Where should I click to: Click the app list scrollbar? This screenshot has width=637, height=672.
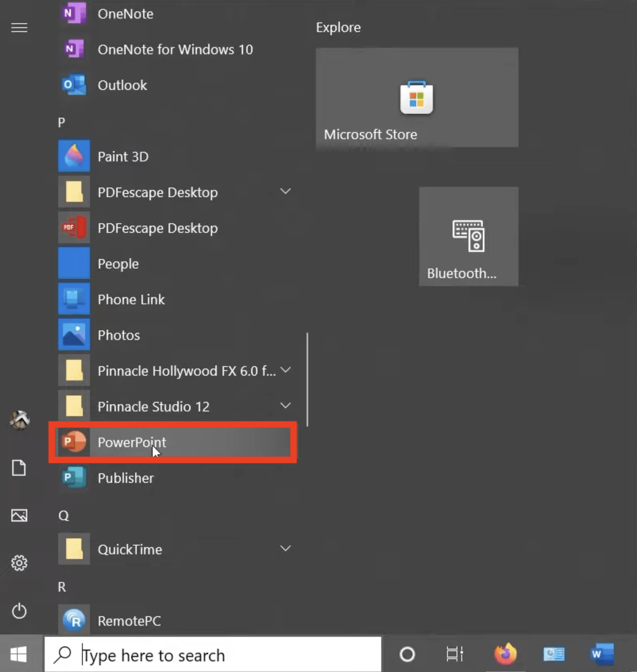(x=307, y=379)
